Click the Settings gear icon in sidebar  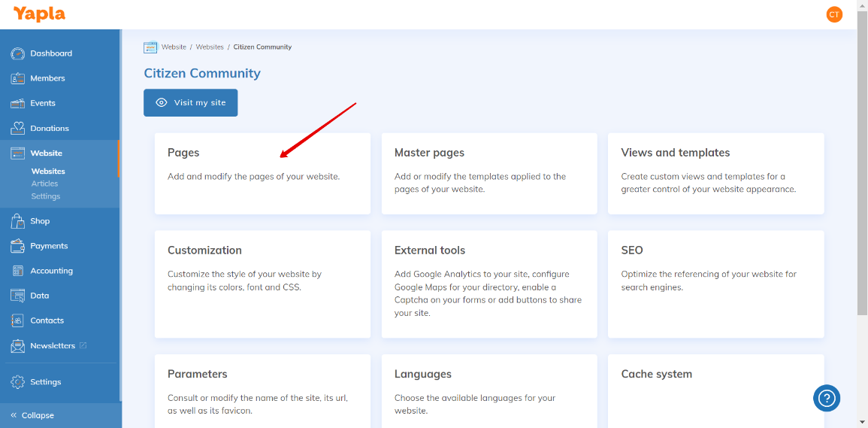pos(17,382)
